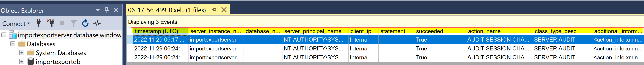Sort by additional_information column header
Screen dimensions: 644x65
pyautogui.click(x=618, y=31)
